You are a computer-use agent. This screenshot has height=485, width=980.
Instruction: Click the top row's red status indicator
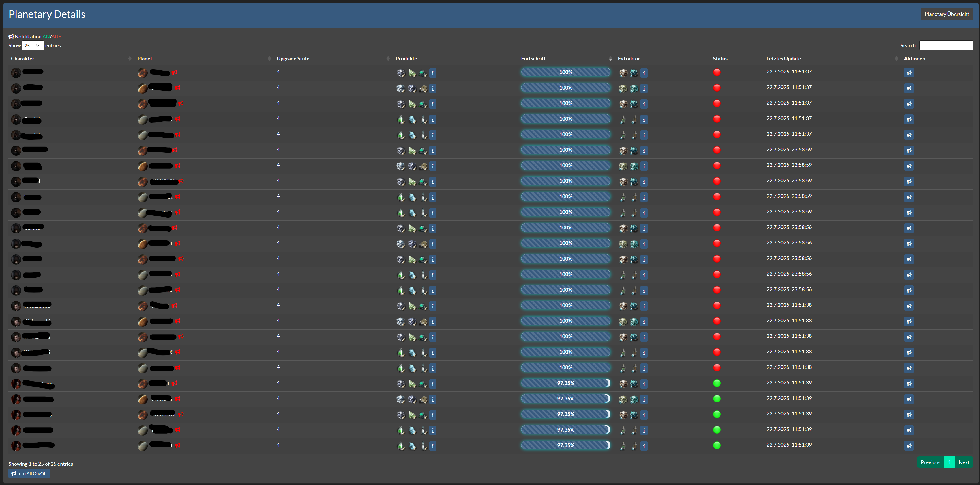pyautogui.click(x=717, y=72)
